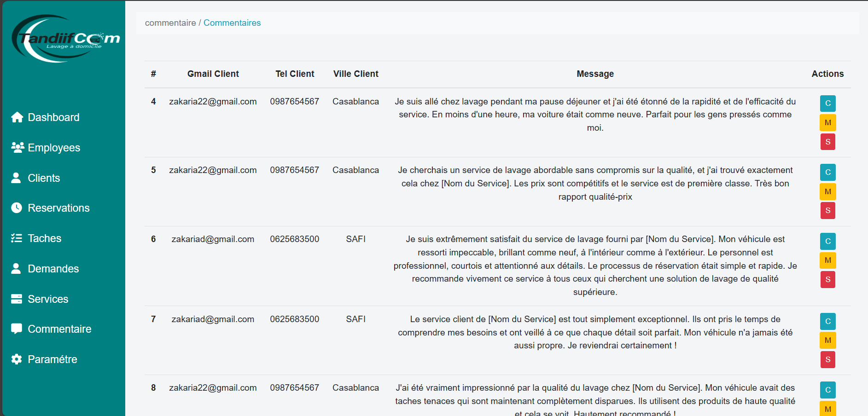Click blue C button for comment 4
The image size is (868, 416).
[x=828, y=103]
